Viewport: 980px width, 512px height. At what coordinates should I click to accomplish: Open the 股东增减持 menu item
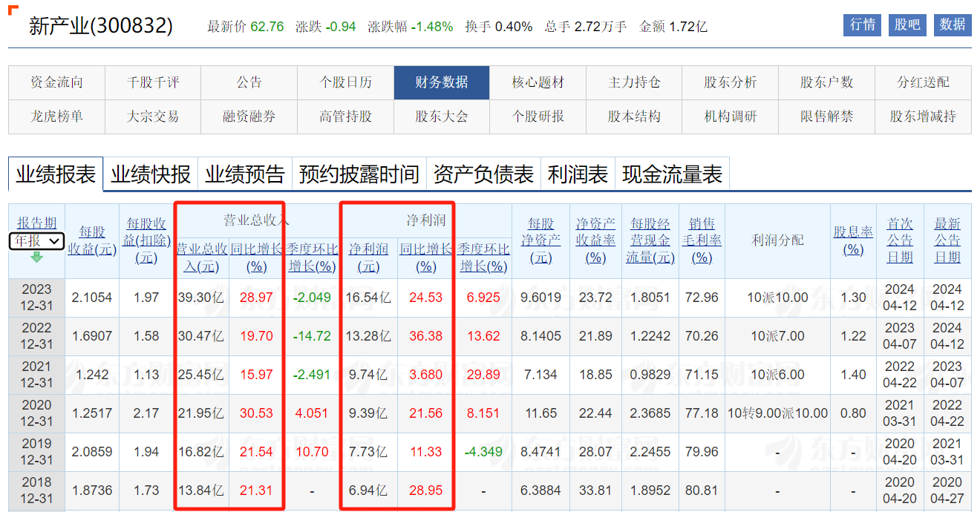click(923, 116)
